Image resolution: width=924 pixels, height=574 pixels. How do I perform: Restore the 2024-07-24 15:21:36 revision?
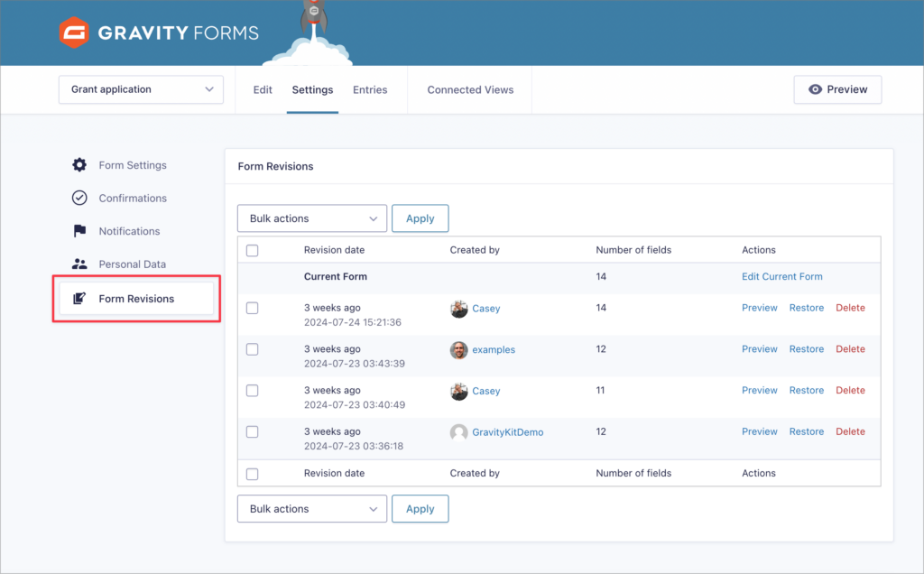click(807, 308)
